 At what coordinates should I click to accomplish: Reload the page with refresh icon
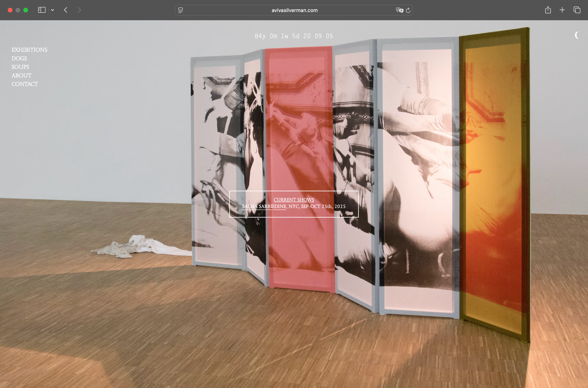[408, 10]
